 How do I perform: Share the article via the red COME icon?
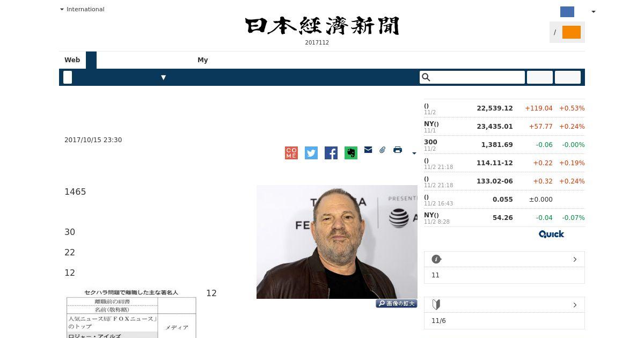291,153
